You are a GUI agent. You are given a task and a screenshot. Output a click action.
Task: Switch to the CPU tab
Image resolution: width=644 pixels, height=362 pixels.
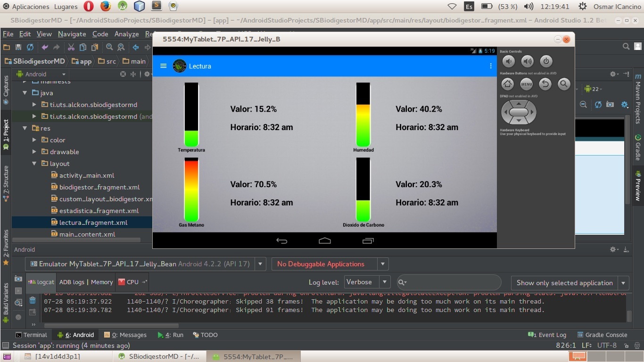tap(132, 282)
